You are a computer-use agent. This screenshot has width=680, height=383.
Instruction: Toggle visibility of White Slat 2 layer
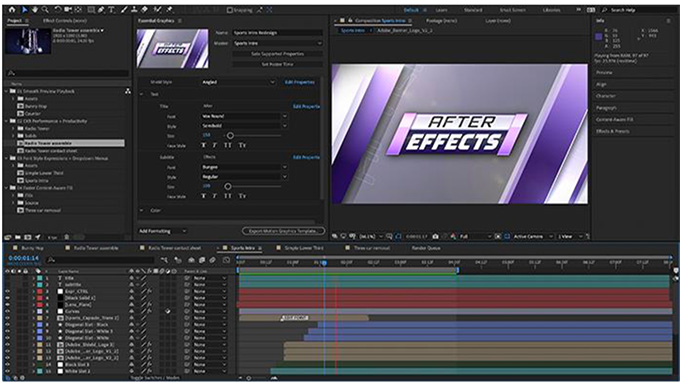point(7,371)
